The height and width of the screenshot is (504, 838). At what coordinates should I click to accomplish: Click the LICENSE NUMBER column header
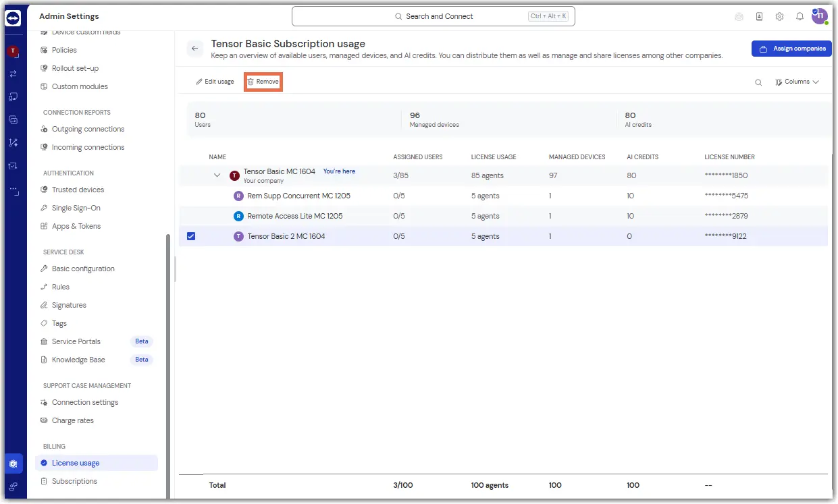tap(729, 157)
